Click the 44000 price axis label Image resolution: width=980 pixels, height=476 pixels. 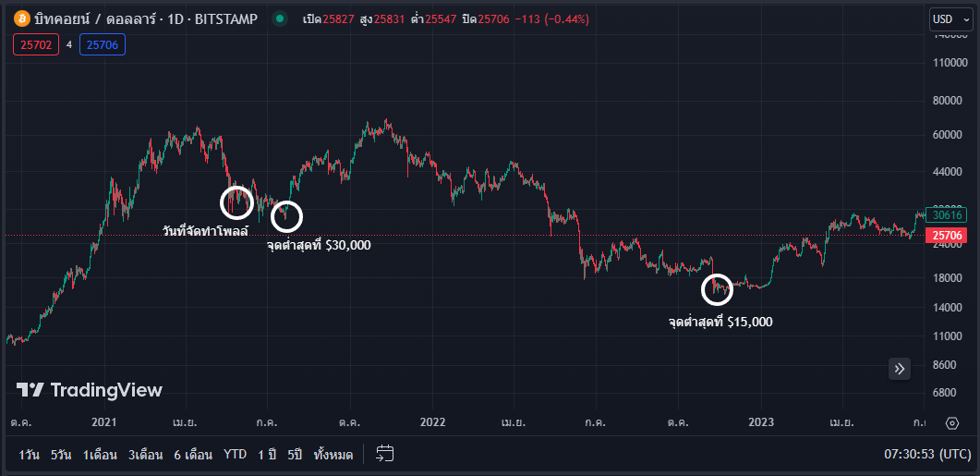point(949,171)
